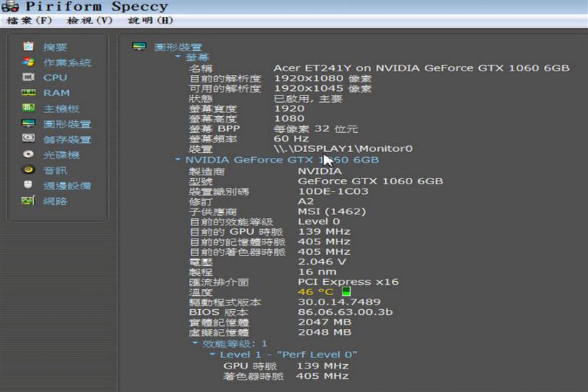Collapse Level 1 "Perf Level 0" node
588x392 pixels.
tap(213, 355)
